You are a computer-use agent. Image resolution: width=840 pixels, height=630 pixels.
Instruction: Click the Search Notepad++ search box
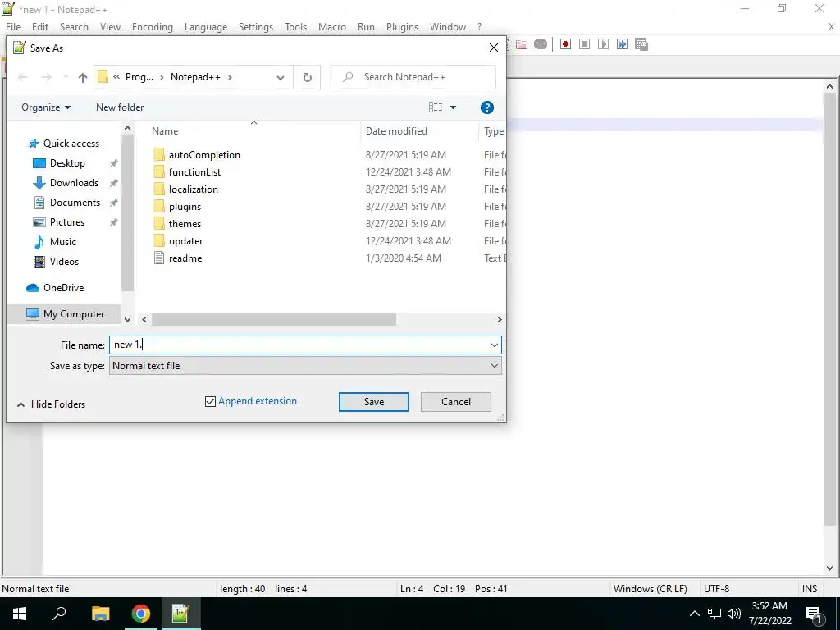tap(413, 77)
